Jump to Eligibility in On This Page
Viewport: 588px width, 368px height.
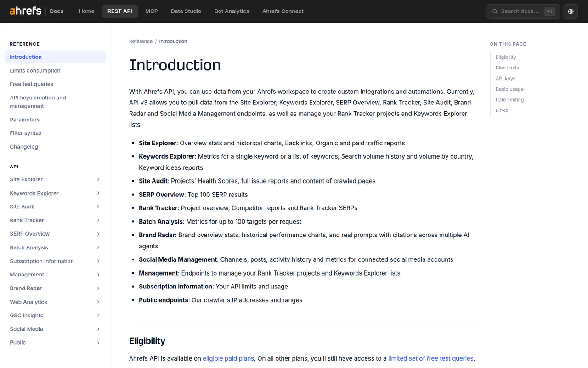[506, 57]
